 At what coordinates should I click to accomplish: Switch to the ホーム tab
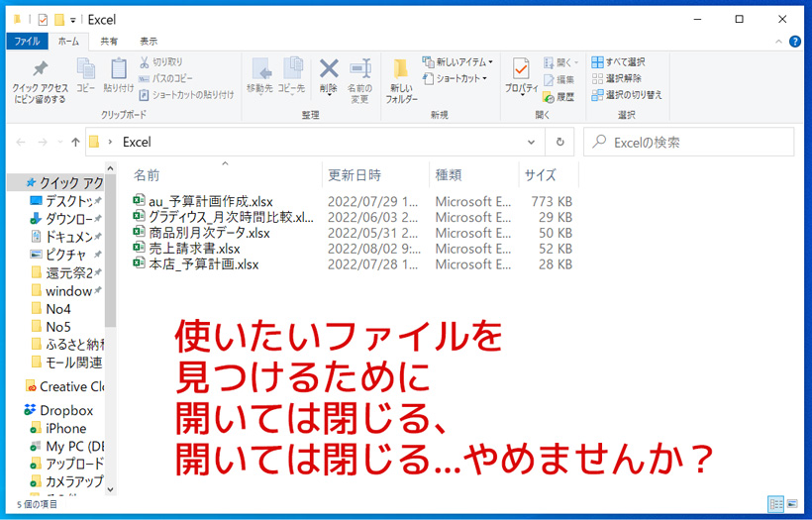(x=68, y=42)
